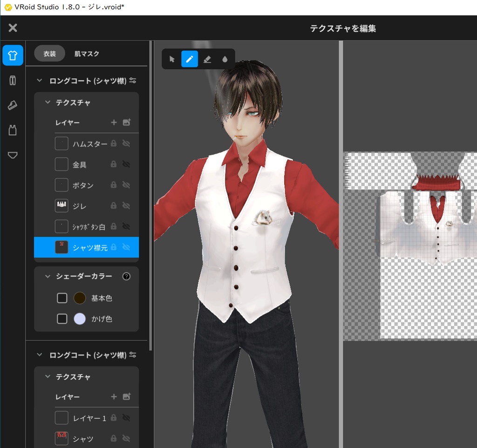Viewport: 477px width, 448px height.
Task: Close the texture editor with the X icon
Action: [x=13, y=28]
